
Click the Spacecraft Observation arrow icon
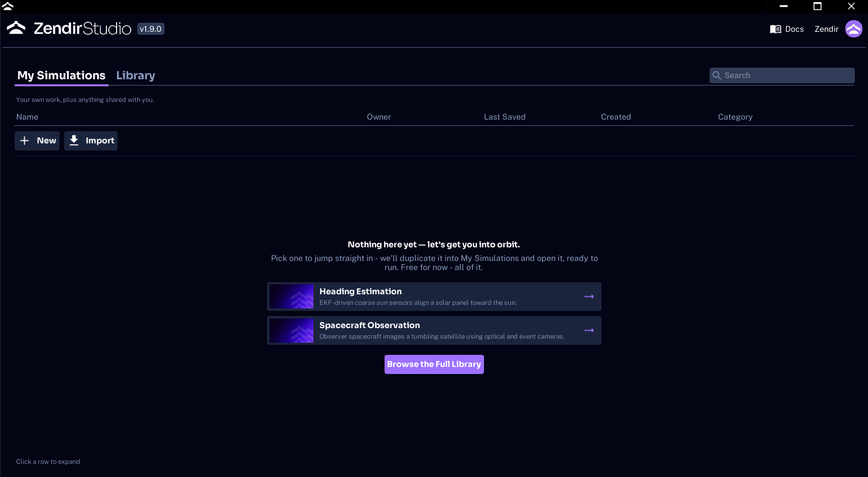pos(589,331)
